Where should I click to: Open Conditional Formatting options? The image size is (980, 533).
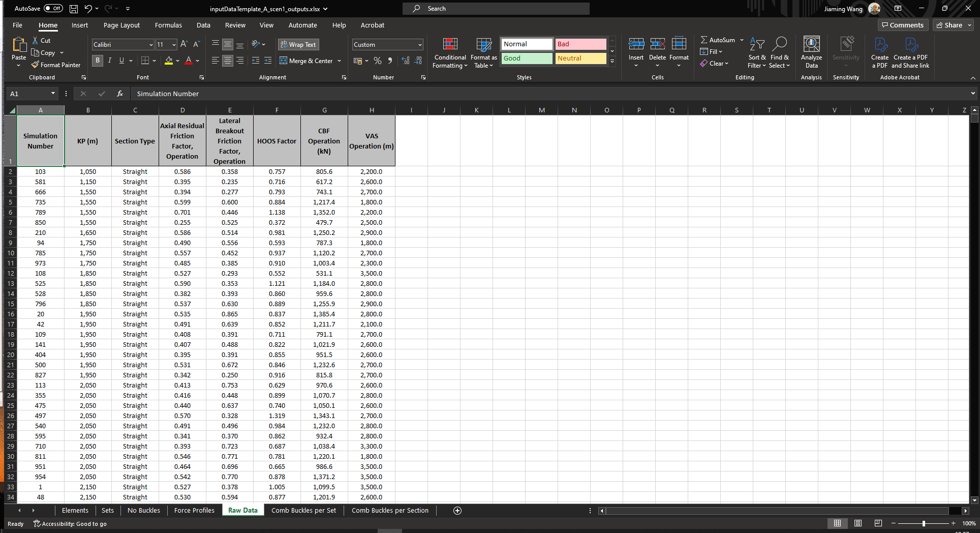point(450,52)
